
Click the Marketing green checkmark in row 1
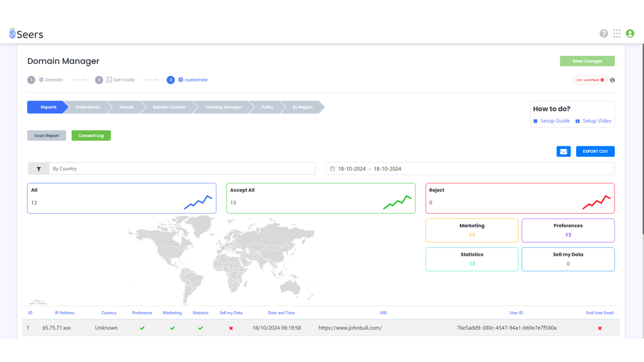tap(172, 328)
